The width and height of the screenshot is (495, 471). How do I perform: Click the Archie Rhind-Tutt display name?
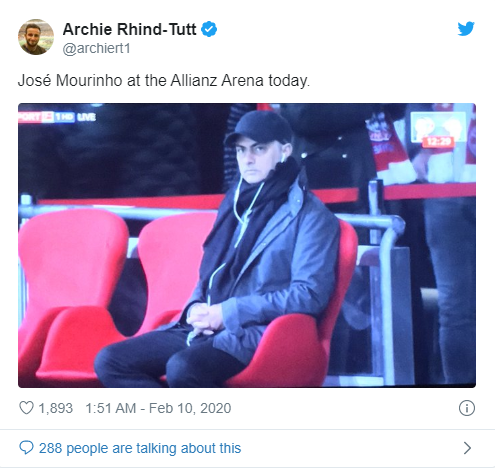click(129, 29)
